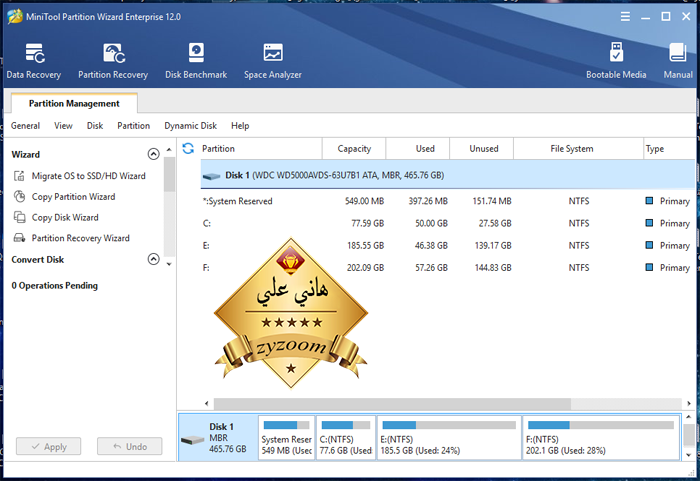Click up arrow of sidebar scrollbar

pos(169,150)
